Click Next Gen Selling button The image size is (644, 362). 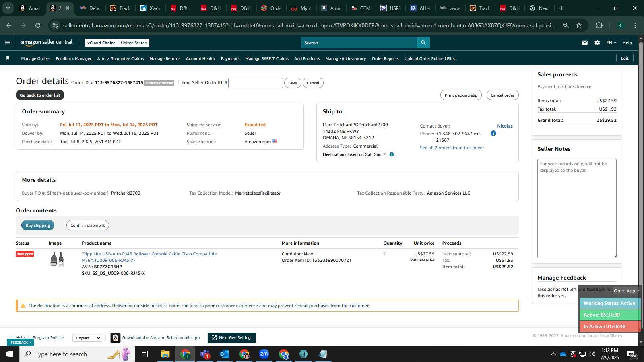(x=231, y=338)
